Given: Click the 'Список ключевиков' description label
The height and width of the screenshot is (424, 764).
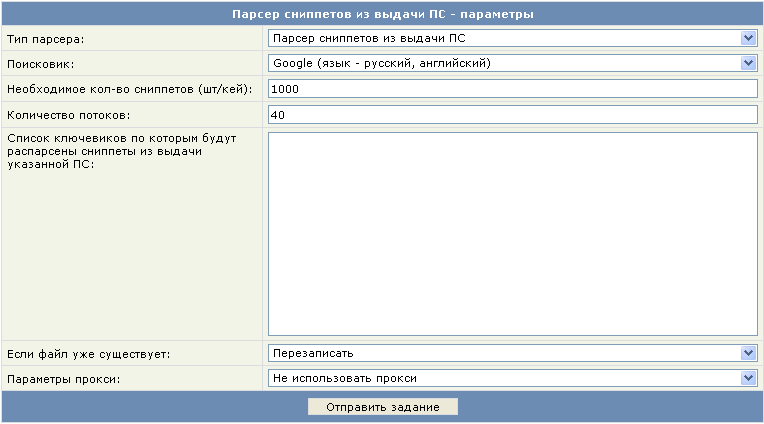Looking at the screenshot, I should point(105,150).
